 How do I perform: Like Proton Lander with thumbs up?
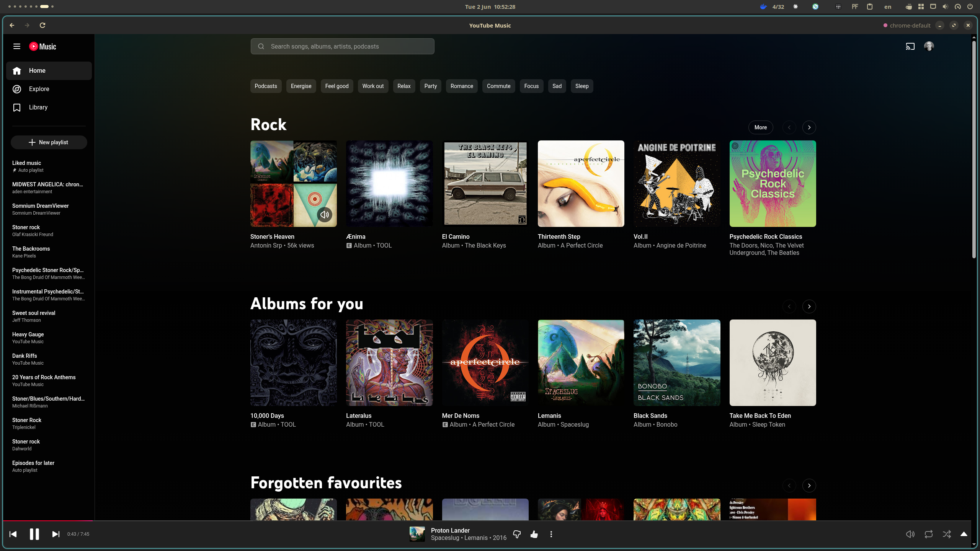(534, 534)
